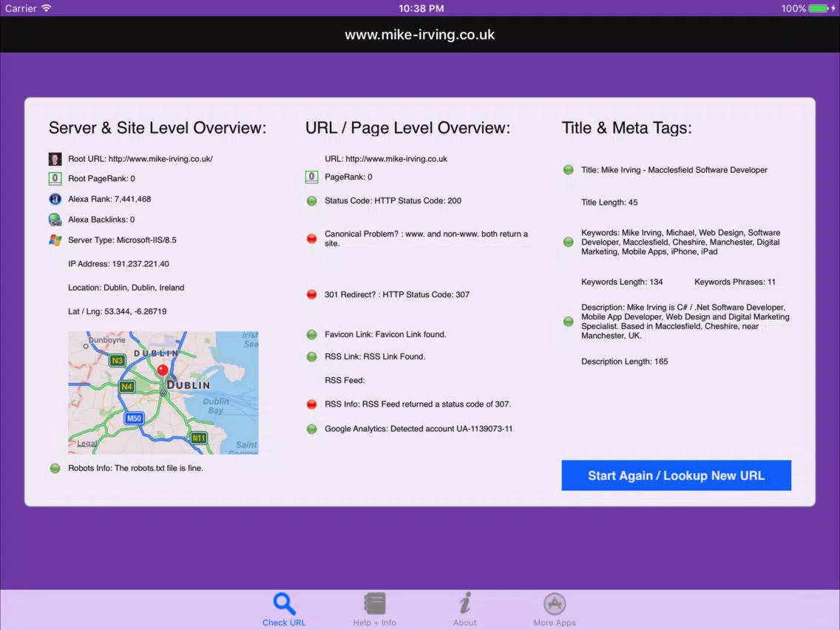Select Lat / Lng: 53.344, -6.26719 text

click(118, 311)
